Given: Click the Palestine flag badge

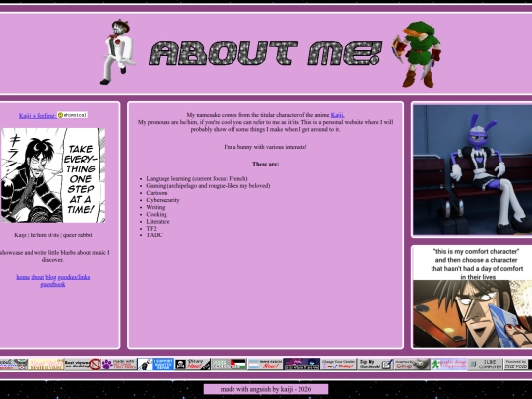Looking at the screenshot, I should [229, 365].
